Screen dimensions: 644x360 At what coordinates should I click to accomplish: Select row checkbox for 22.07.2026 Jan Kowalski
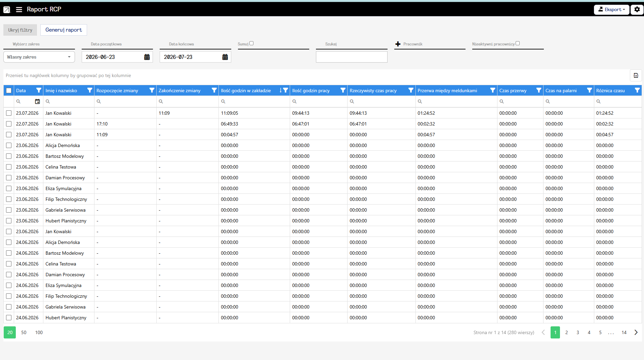(x=9, y=124)
